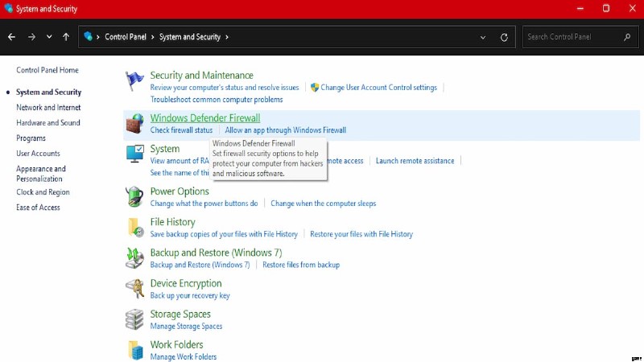Screen dimensions: 644x362
Task: Open the Device Encryption keys icon
Action: (x=134, y=289)
